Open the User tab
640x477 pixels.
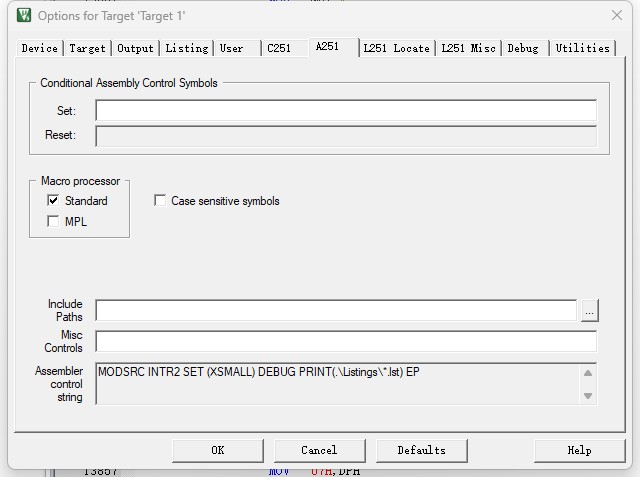(237, 48)
